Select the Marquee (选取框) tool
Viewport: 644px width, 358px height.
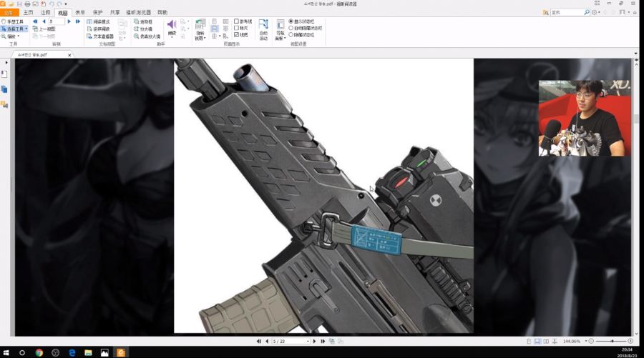tap(143, 21)
